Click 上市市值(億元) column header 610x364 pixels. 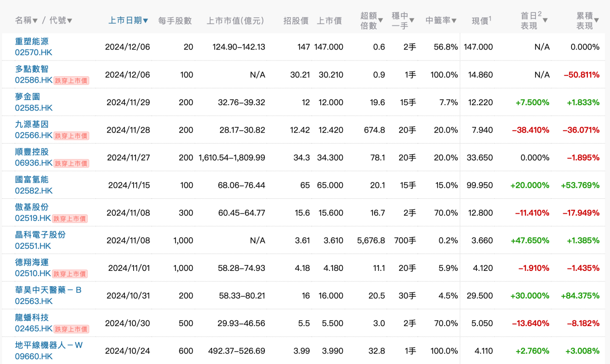[236, 21]
